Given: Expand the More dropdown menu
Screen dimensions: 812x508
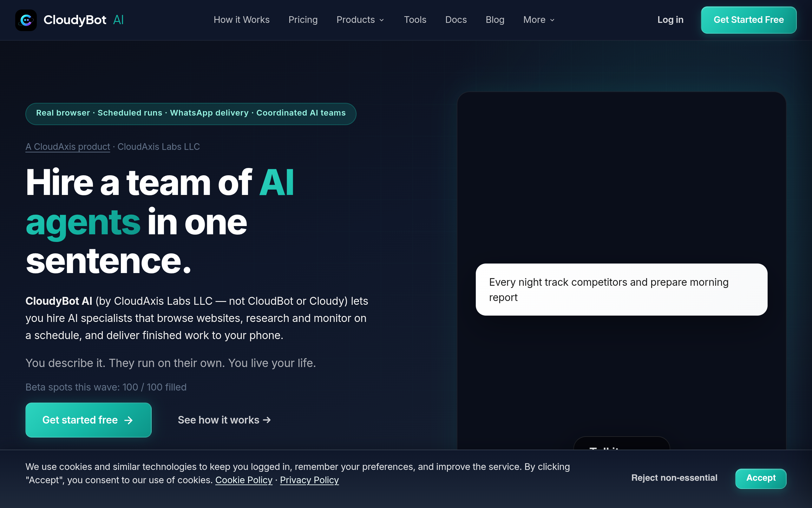Looking at the screenshot, I should 539,20.
